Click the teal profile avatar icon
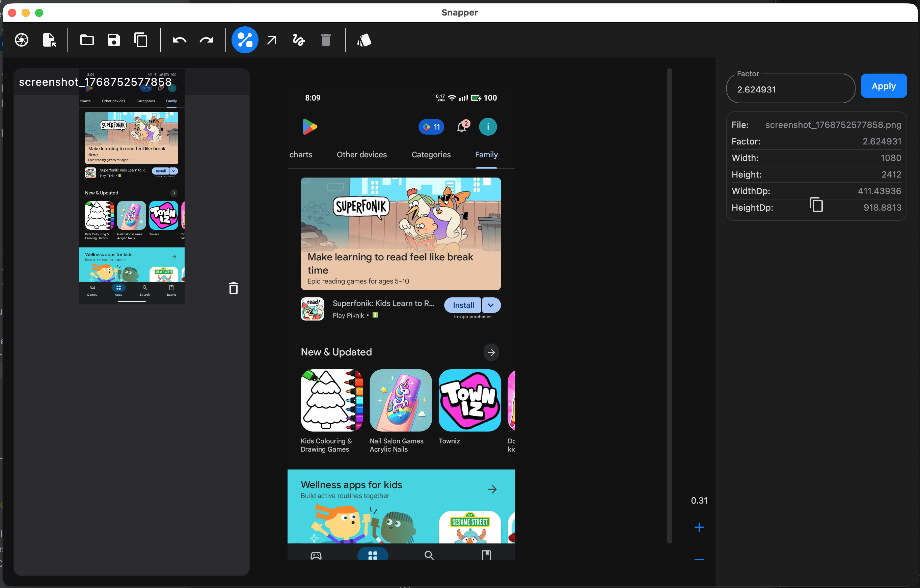This screenshot has width=920, height=588. coord(488,127)
